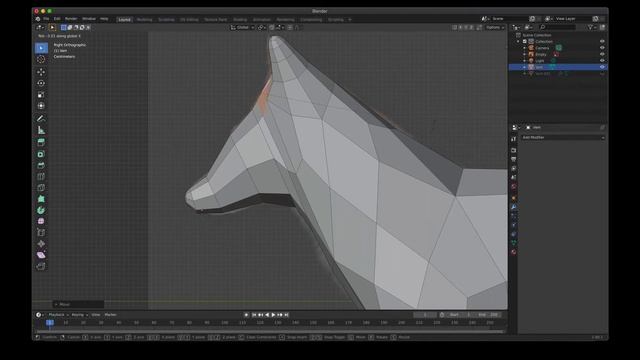Switch to the Modeling workspace tab
This screenshot has width=640, height=360.
(144, 20)
